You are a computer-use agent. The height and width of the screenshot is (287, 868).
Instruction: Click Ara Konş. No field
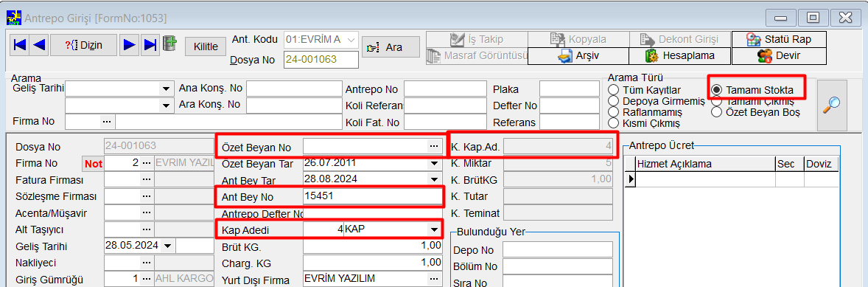tap(294, 106)
